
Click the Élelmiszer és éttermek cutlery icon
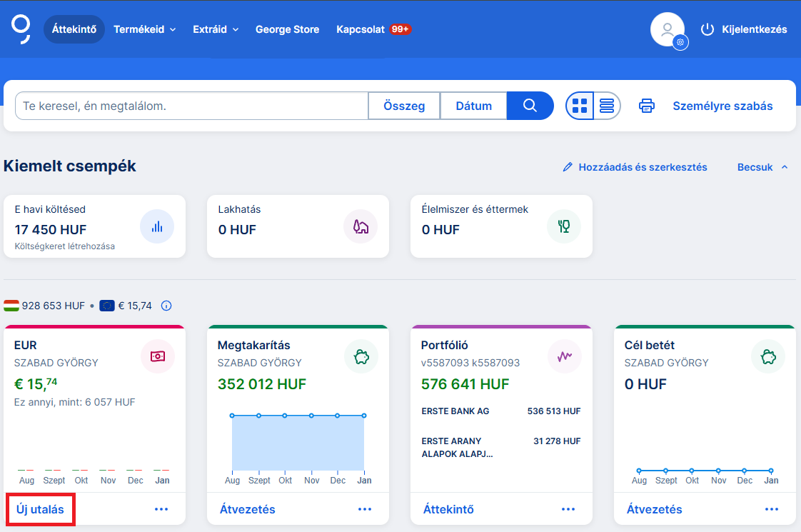click(564, 227)
